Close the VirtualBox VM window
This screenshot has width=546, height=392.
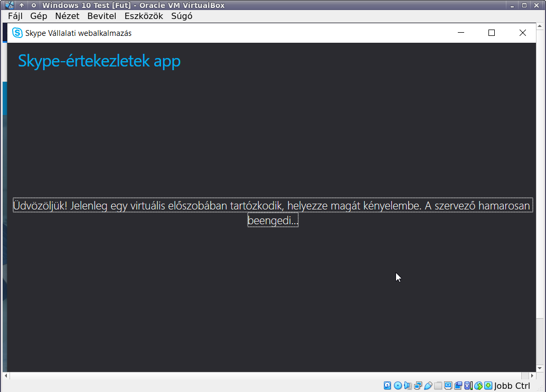(x=536, y=5)
